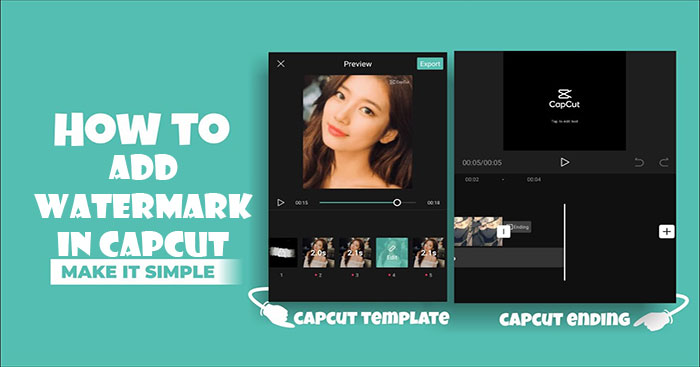Click the 00:18 total duration label
Viewport: 700px width, 367px height.
(x=433, y=203)
